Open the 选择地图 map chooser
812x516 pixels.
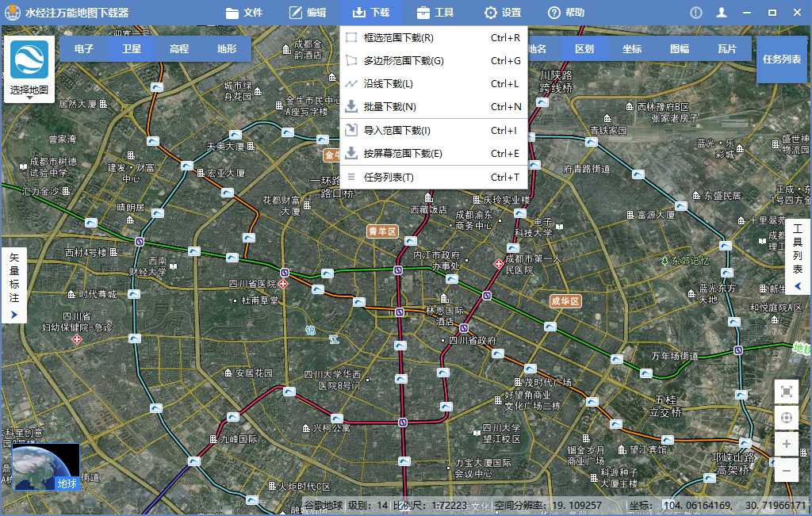point(29,90)
